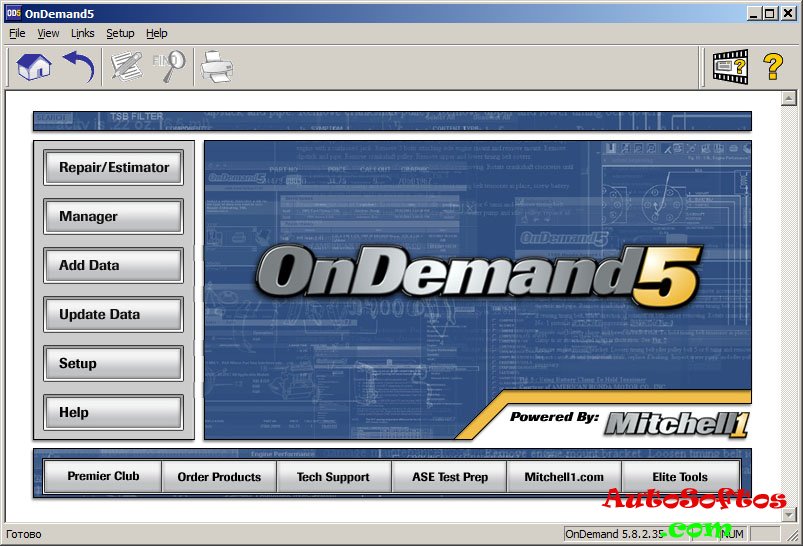Open the video tutorial filmstrip icon
803x546 pixels.
pyautogui.click(x=730, y=67)
